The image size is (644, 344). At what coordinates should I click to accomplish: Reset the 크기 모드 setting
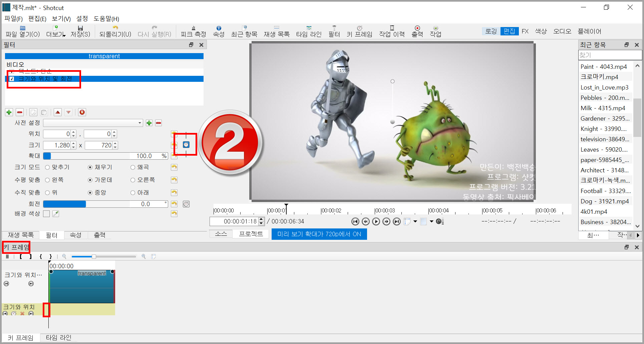point(174,167)
